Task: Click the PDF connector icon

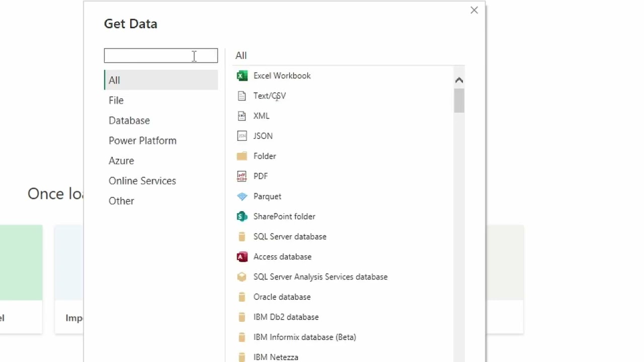Action: pyautogui.click(x=242, y=176)
